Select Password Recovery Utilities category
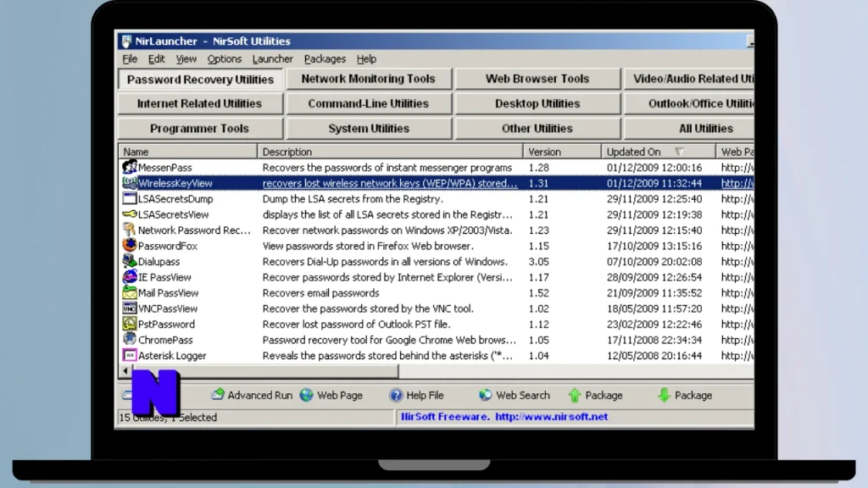Viewport: 868px width, 488px height. pyautogui.click(x=200, y=79)
